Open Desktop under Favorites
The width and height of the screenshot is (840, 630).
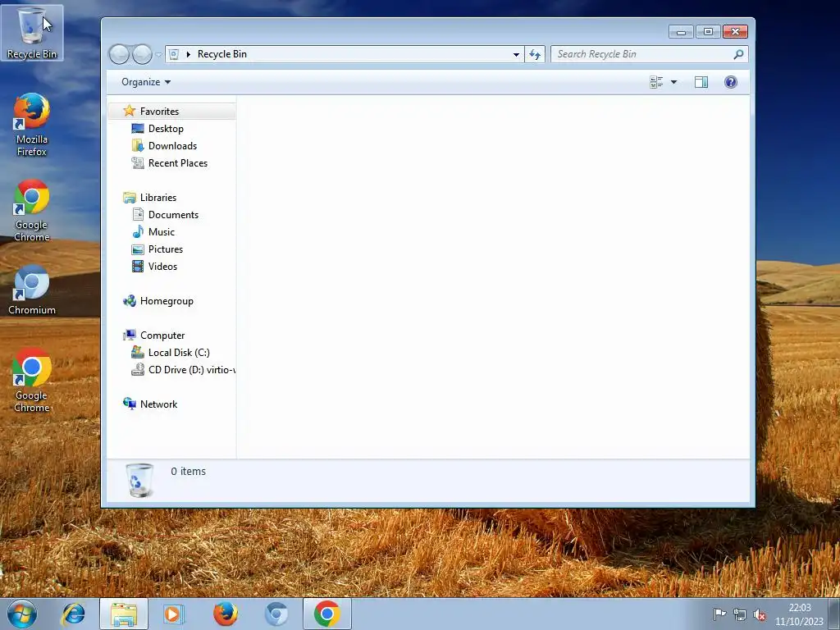[166, 129]
